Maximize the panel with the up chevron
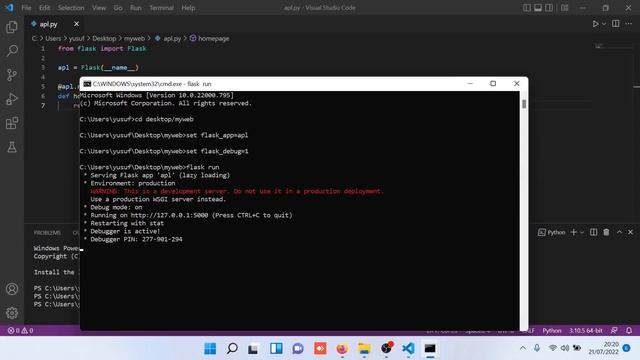Image resolution: width=640 pixels, height=360 pixels. tap(619, 232)
